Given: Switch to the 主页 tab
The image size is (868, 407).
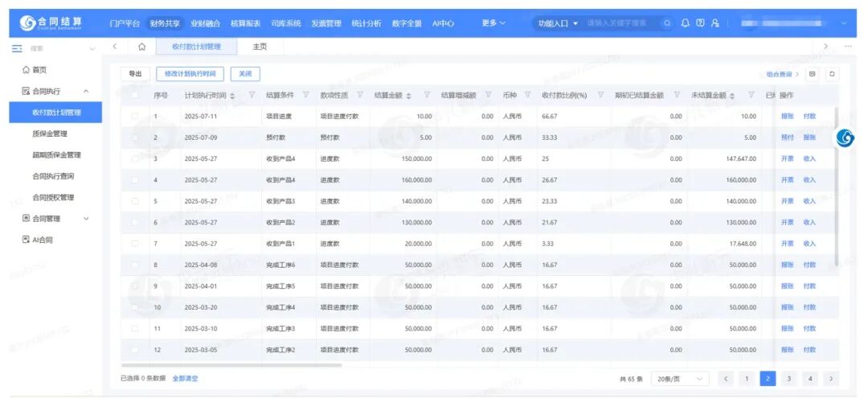Looking at the screenshot, I should pos(260,47).
